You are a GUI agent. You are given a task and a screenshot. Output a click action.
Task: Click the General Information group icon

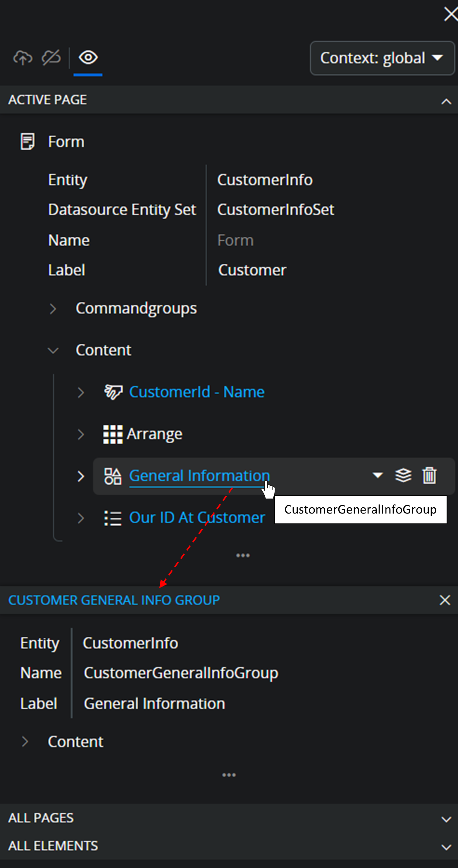[x=113, y=476]
